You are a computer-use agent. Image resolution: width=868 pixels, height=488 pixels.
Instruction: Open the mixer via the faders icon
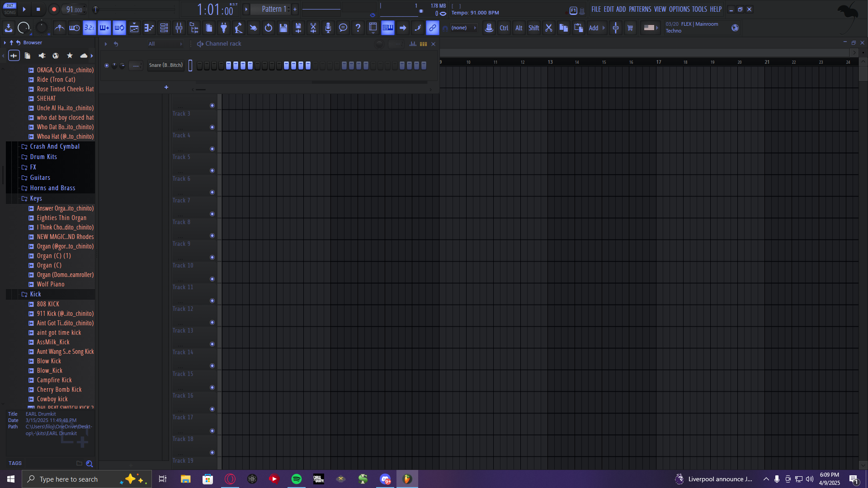click(179, 28)
